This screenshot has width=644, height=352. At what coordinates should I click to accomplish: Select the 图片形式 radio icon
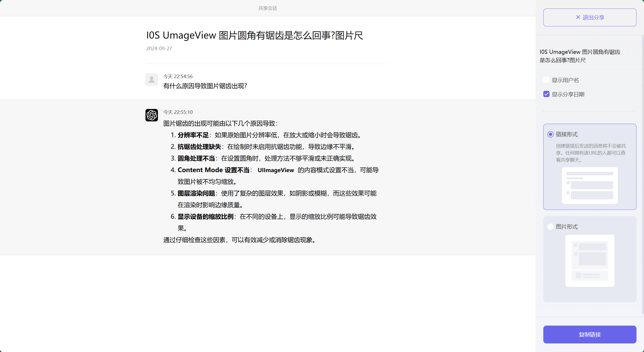tap(550, 226)
